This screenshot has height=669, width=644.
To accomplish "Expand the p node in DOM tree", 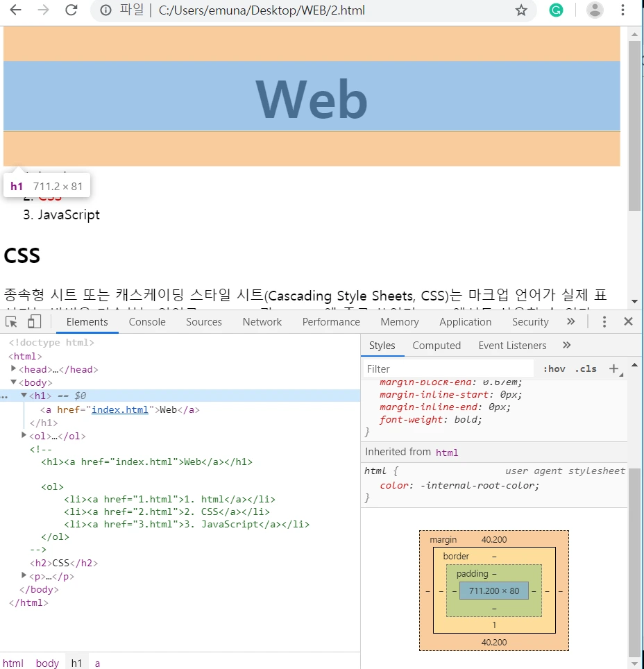I will 24,575.
